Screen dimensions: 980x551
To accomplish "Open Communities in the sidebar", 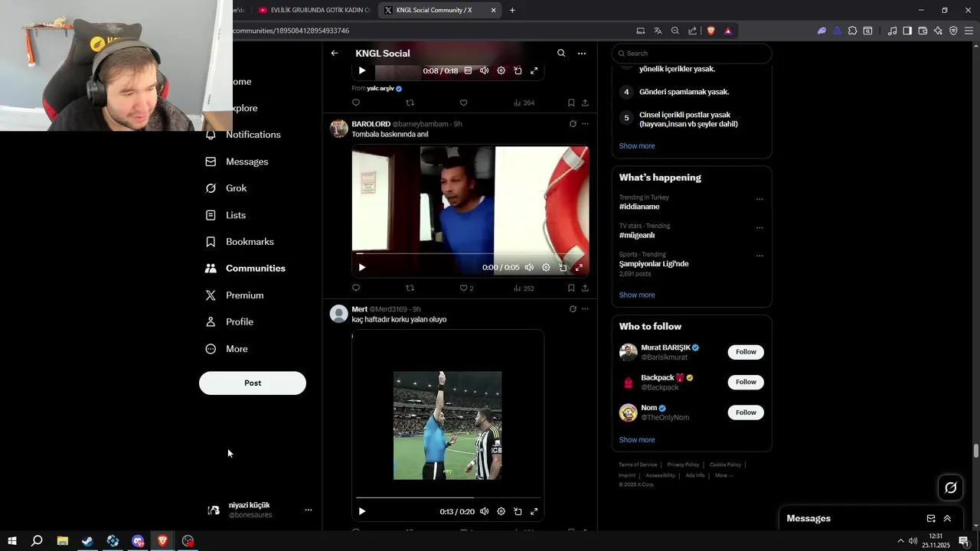I will 246,269.
